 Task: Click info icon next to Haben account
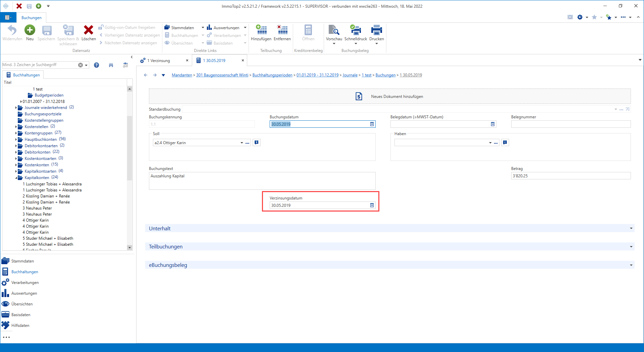pyautogui.click(x=505, y=142)
